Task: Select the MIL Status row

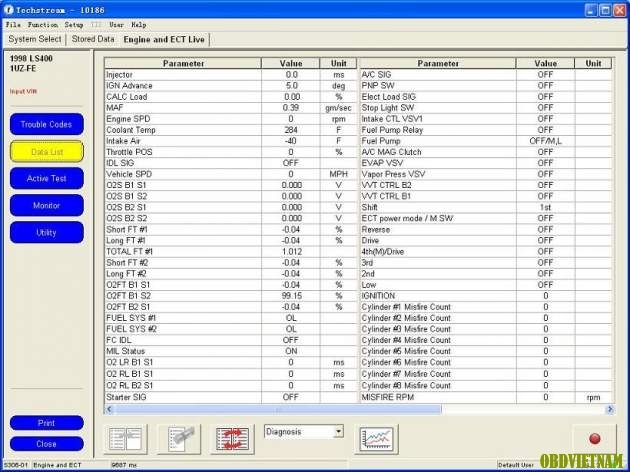Action: pos(231,351)
